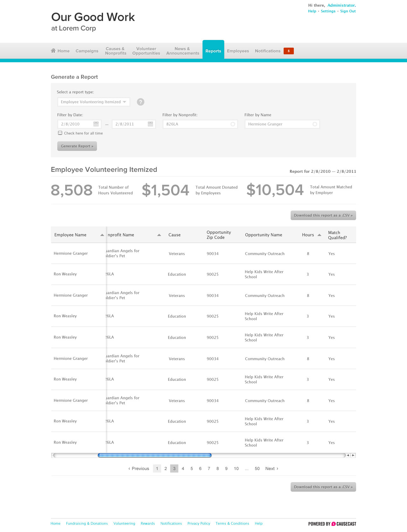Click the Opportunity Zip Code column header
This screenshot has width=407, height=532.
pyautogui.click(x=219, y=235)
